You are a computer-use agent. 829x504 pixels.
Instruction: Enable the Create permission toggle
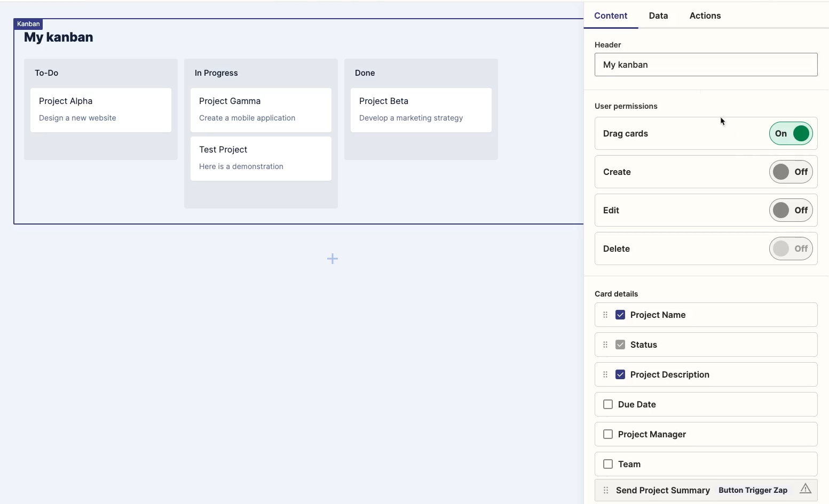pos(791,172)
